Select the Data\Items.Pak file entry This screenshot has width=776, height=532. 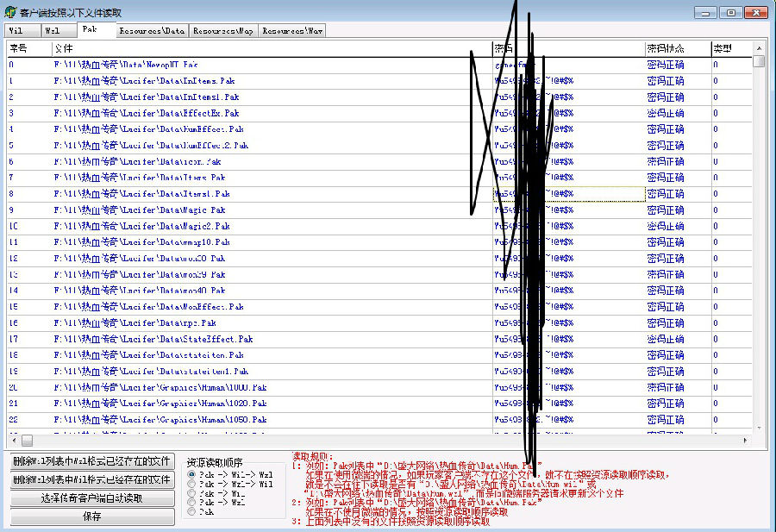pos(140,178)
